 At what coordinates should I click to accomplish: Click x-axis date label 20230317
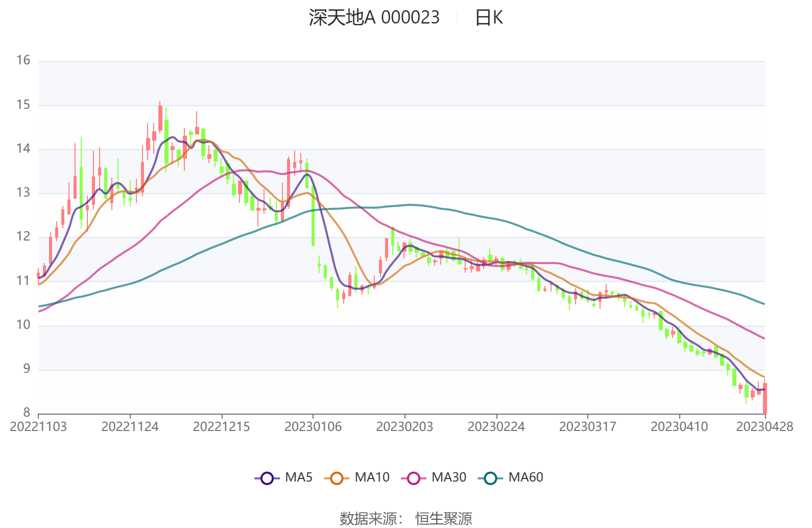(588, 427)
